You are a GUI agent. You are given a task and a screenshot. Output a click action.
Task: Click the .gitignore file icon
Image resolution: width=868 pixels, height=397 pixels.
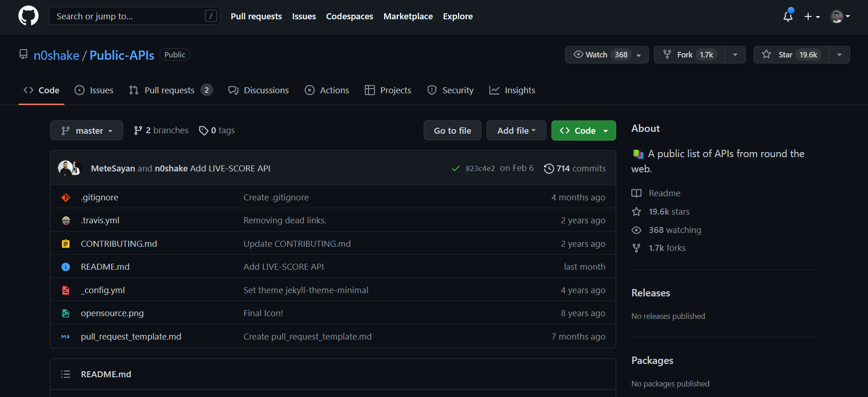[66, 197]
